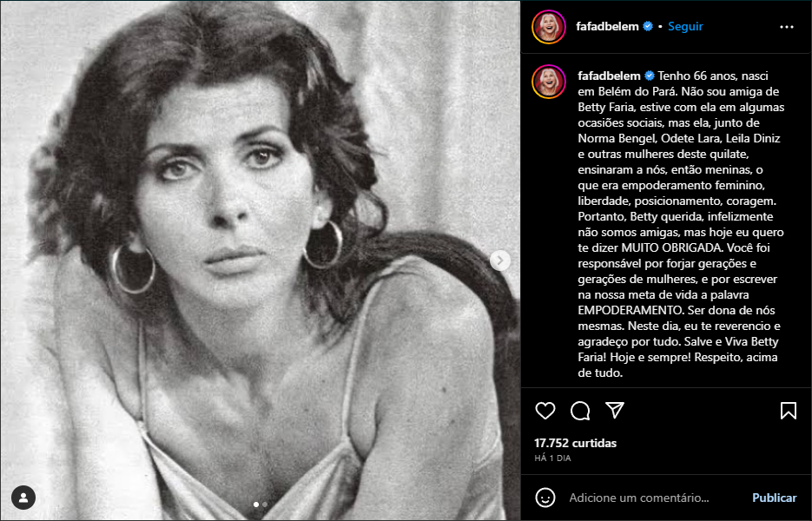View the 17.752 curtidas likes list
Viewport: 812px width, 521px height.
pos(575,443)
